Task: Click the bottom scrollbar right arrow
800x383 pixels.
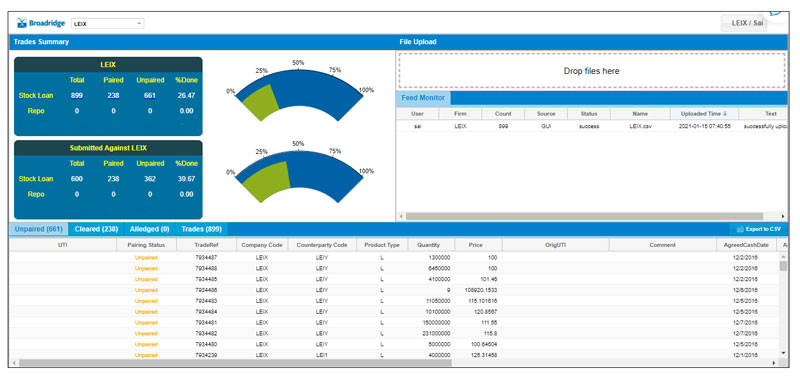Action: 773,363
